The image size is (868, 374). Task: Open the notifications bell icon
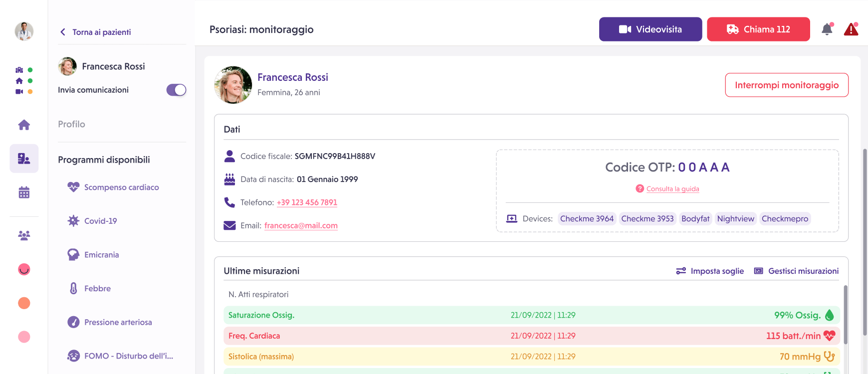[x=827, y=29]
